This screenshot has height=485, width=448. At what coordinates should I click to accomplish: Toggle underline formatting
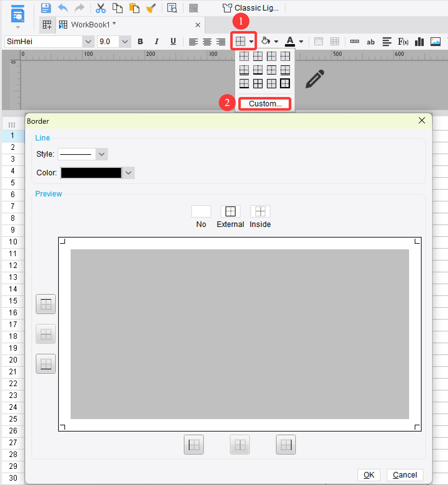click(x=173, y=41)
